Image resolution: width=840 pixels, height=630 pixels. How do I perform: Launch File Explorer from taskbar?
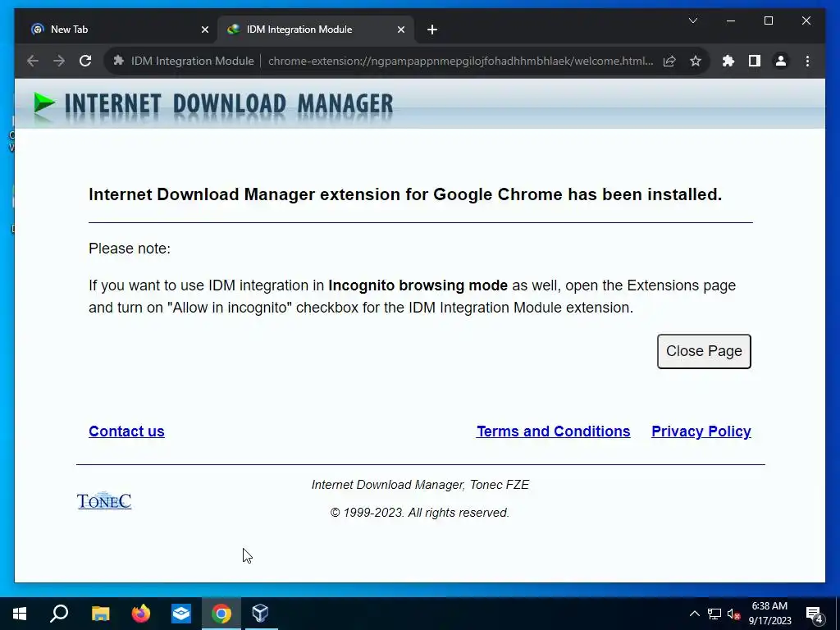[100, 614]
